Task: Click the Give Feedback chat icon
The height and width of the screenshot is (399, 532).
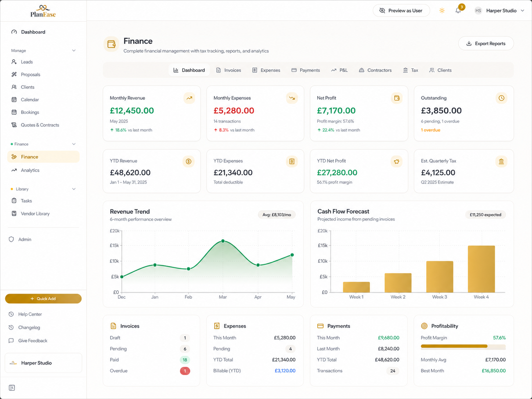Action: click(x=11, y=341)
